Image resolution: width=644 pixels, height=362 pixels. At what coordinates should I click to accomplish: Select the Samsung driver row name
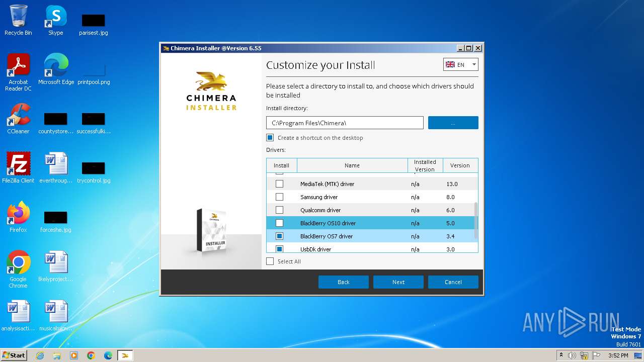(x=319, y=197)
